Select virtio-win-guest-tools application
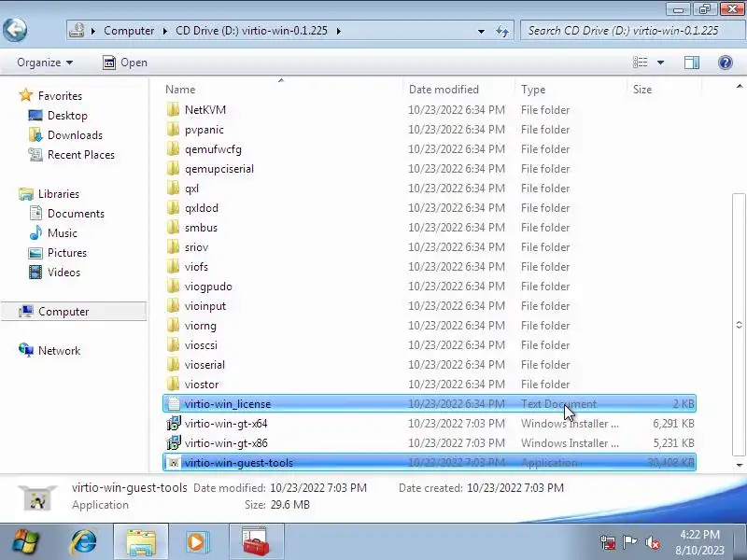747x560 pixels. coord(430,462)
